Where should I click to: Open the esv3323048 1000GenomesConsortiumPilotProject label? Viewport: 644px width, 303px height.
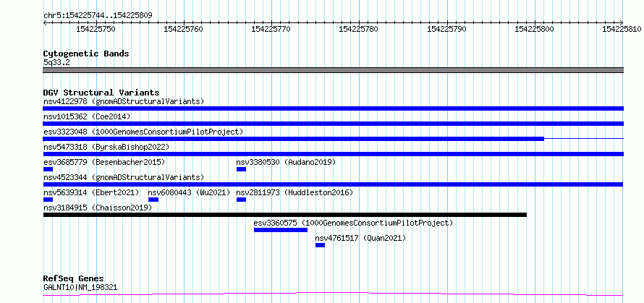tap(143, 132)
